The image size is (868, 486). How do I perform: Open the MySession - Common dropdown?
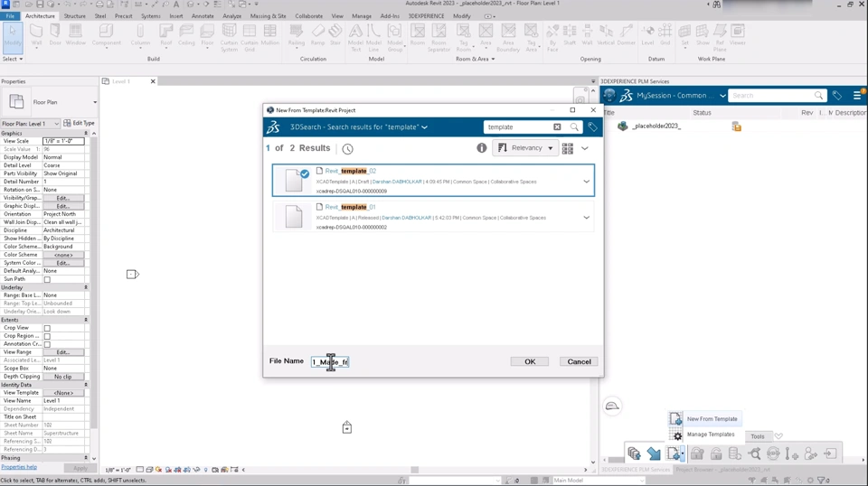tap(722, 96)
